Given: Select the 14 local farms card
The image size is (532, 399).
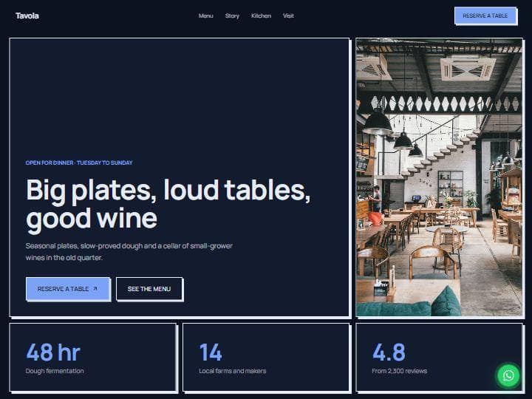Looking at the screenshot, I should [266, 358].
